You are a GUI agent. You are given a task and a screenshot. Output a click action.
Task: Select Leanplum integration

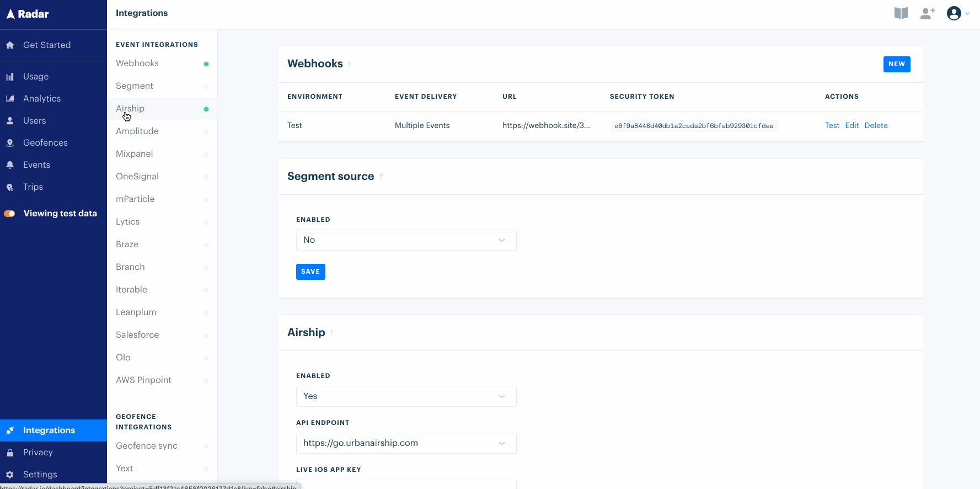click(162, 312)
